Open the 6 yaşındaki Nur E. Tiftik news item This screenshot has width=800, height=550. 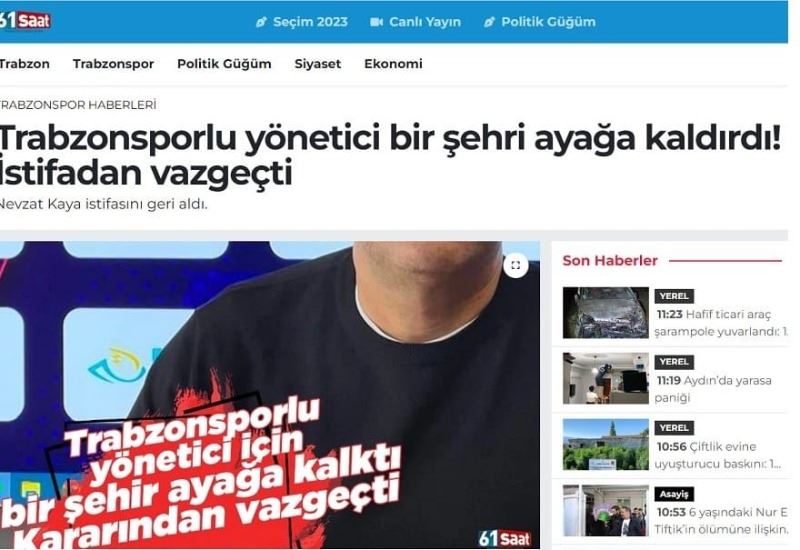coord(721,520)
